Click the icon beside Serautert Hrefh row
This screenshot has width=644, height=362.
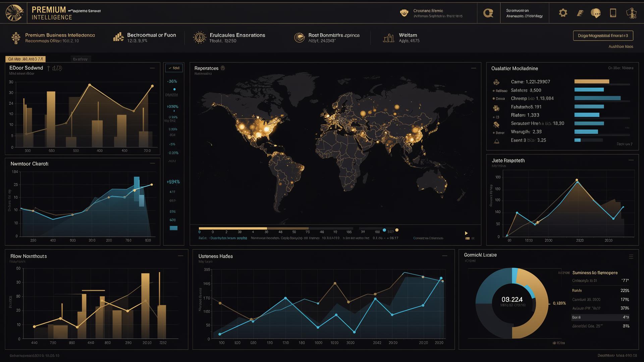point(496,125)
